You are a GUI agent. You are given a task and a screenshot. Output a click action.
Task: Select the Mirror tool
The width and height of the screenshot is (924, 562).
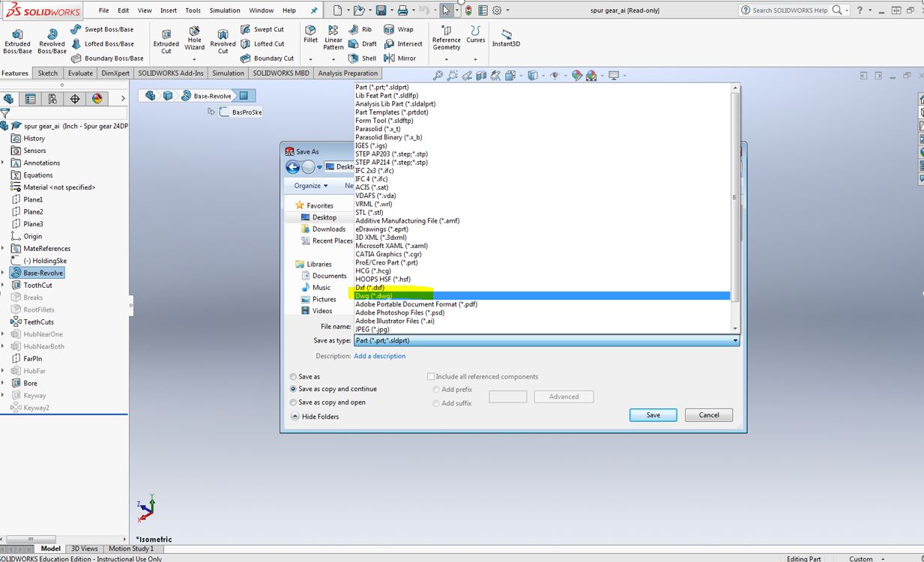point(399,58)
